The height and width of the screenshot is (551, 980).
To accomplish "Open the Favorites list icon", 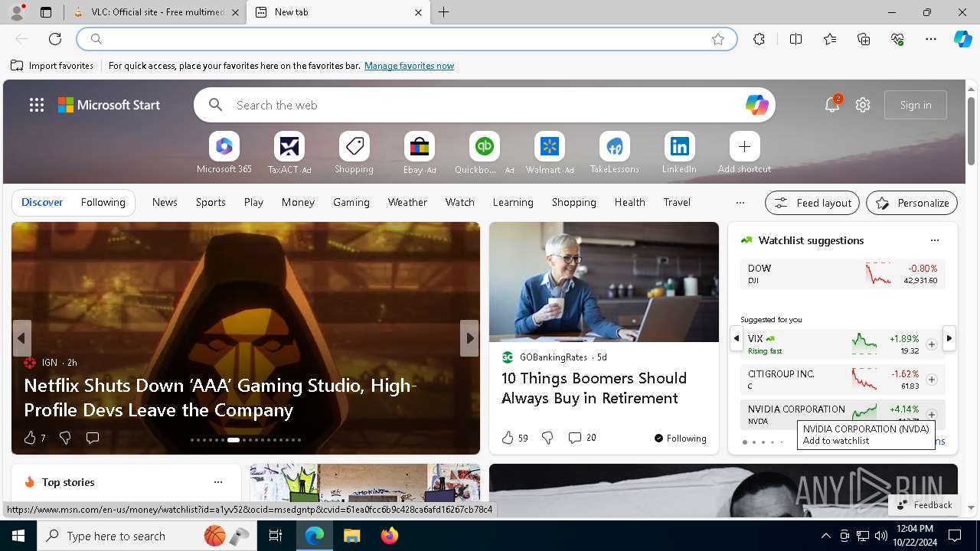I will point(830,39).
